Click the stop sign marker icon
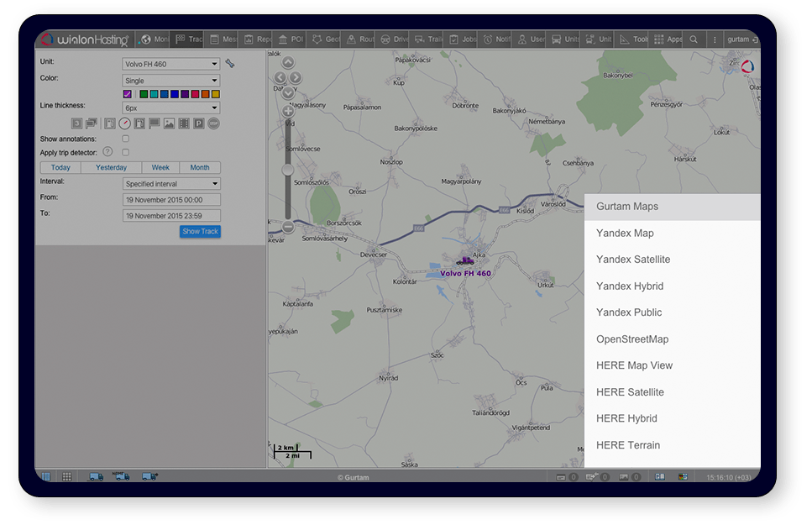 click(x=213, y=123)
